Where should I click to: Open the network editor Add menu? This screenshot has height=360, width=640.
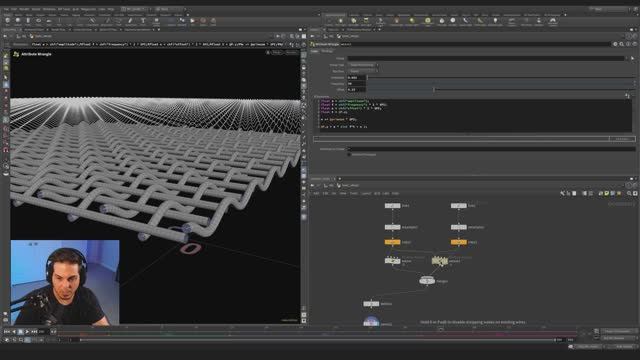click(x=316, y=193)
